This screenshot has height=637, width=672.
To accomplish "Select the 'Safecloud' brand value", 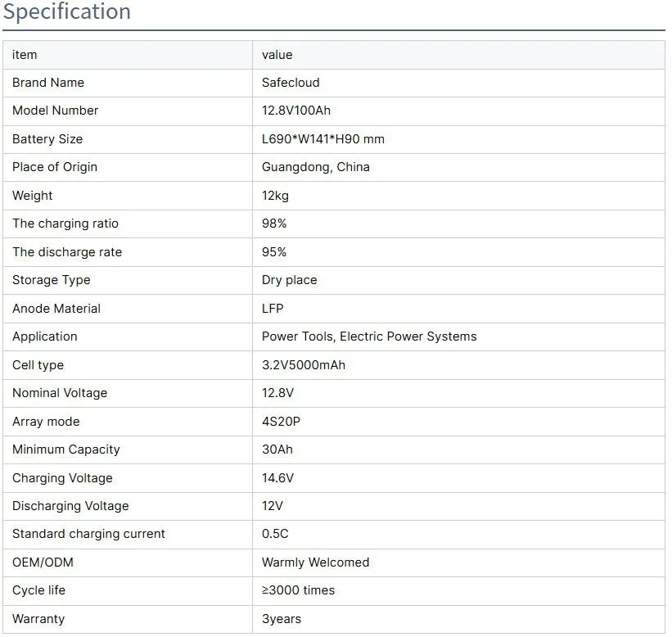I will coord(291,83).
